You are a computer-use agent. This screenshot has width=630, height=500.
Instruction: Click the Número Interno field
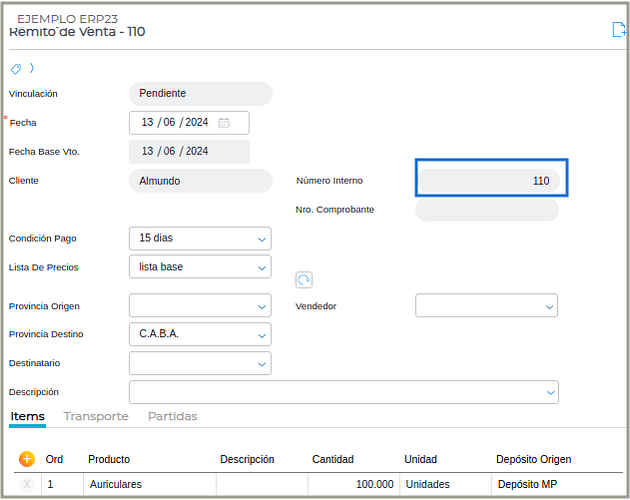(x=491, y=181)
